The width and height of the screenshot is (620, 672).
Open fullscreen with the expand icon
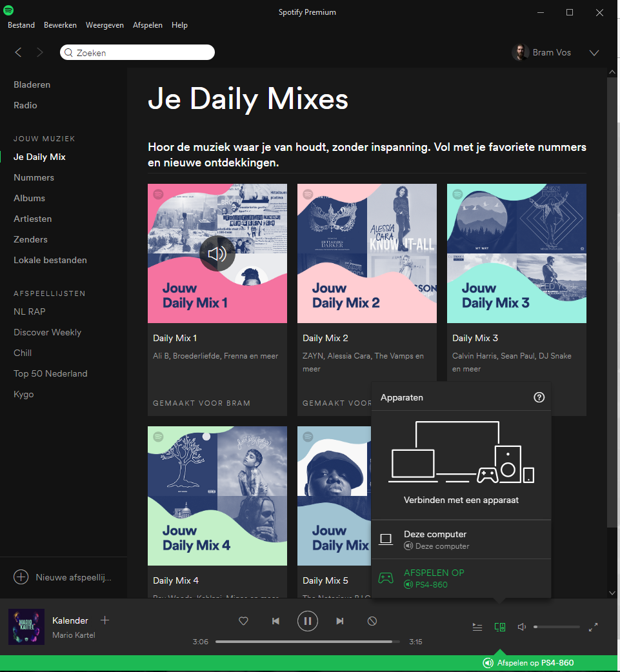594,627
